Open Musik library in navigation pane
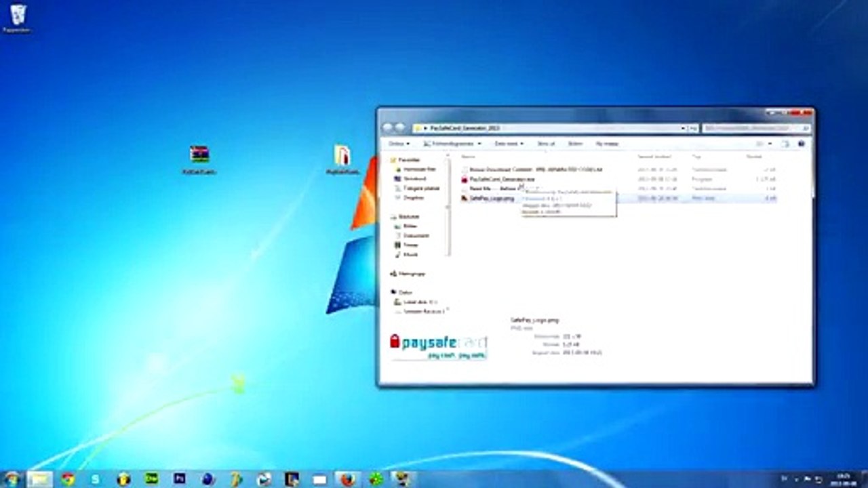Screen dimensions: 868x488 406,254
